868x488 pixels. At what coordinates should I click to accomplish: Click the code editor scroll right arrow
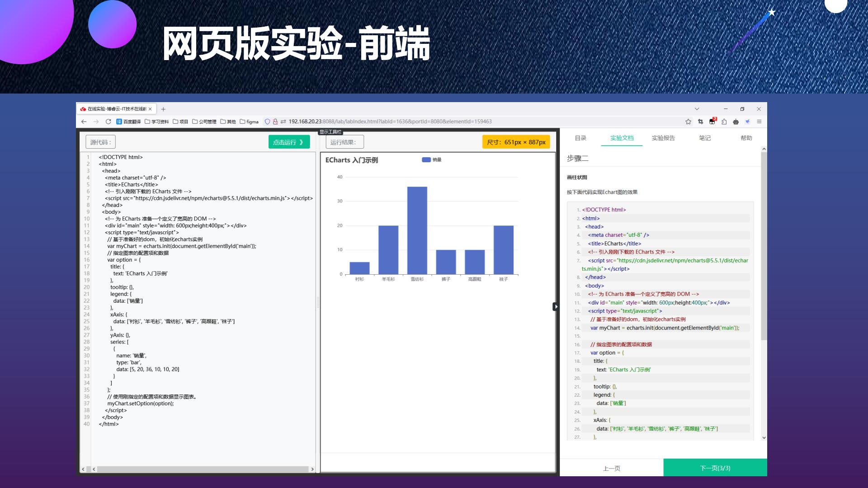[312, 469]
